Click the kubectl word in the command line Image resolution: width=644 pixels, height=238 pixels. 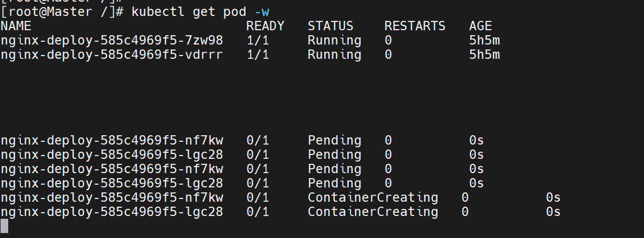coord(158,12)
